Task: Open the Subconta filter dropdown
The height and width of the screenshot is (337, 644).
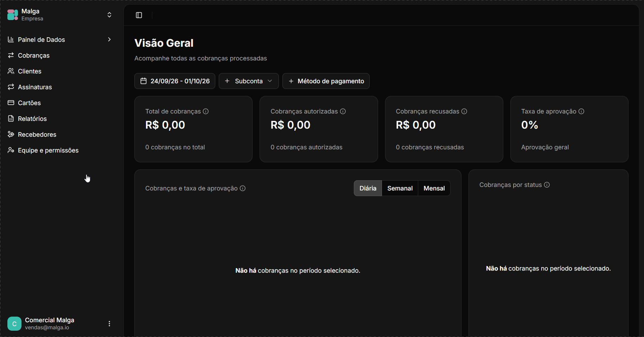Action: (249, 81)
